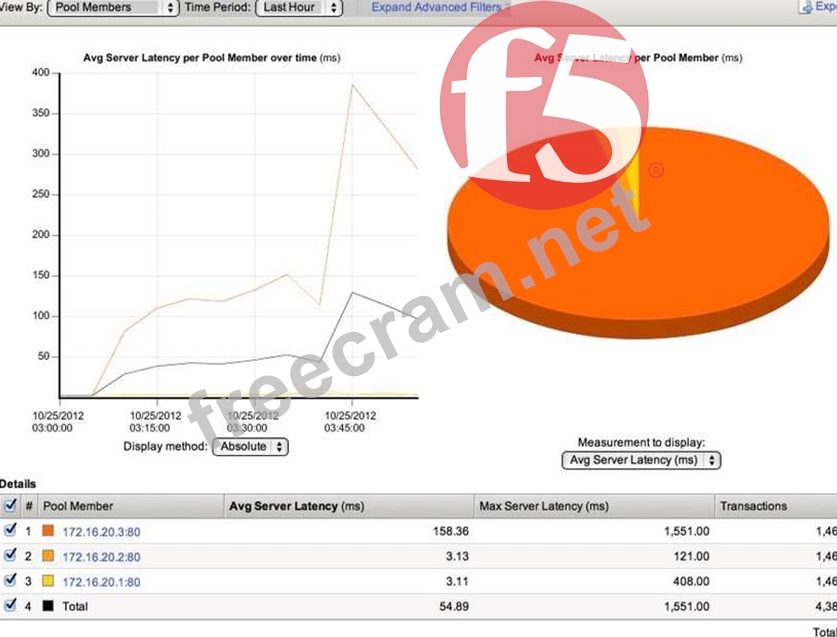Uncheck the Total row checkbox

10,605
